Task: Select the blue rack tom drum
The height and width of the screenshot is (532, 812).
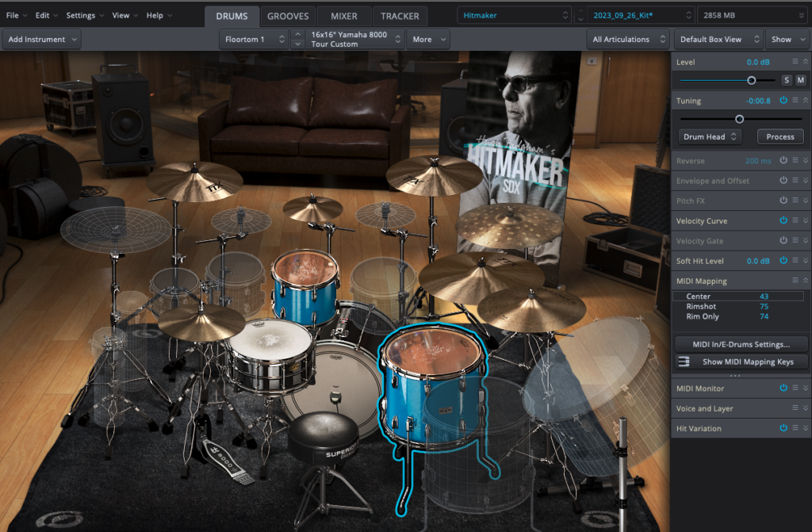Action: point(305,289)
